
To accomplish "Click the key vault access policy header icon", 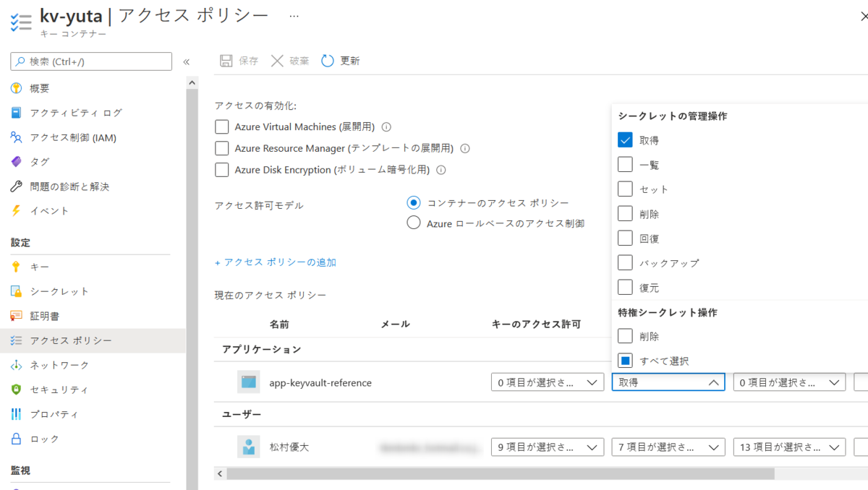I will (20, 22).
